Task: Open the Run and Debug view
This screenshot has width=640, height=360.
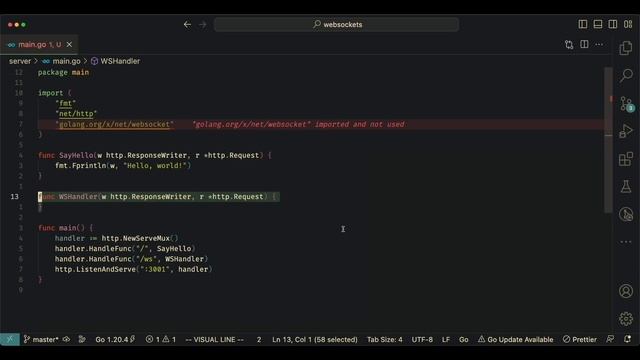Action: point(626,131)
